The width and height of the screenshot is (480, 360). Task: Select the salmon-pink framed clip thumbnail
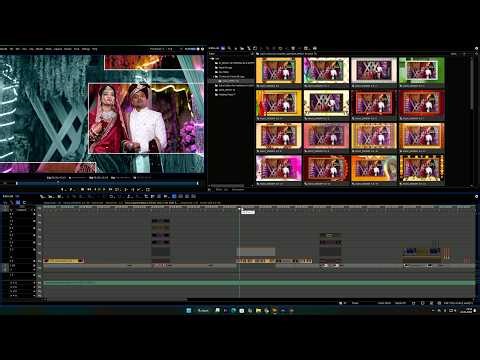tap(326, 136)
